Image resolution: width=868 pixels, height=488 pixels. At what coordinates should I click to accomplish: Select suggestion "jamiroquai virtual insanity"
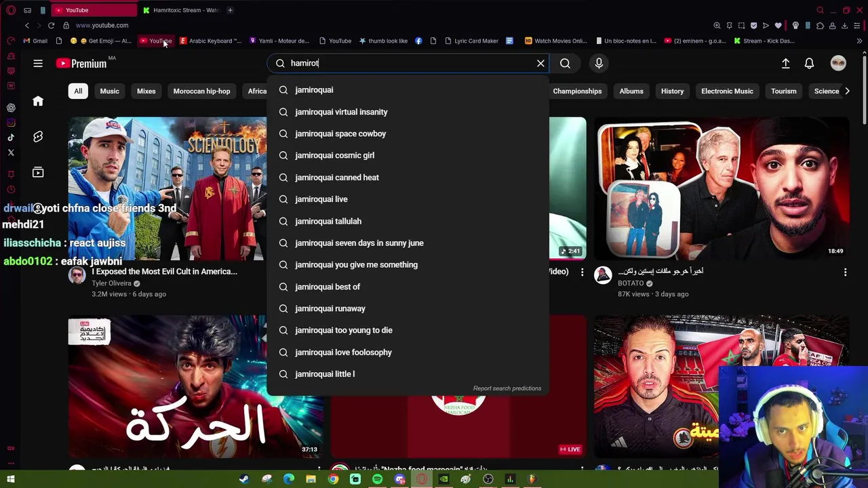[x=408, y=112]
